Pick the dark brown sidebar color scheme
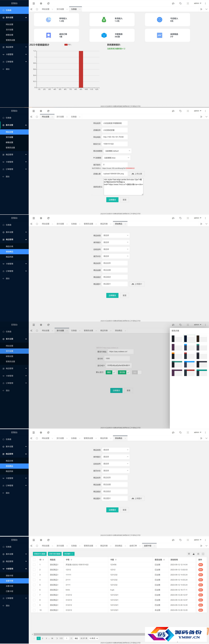 [x=202, y=339]
